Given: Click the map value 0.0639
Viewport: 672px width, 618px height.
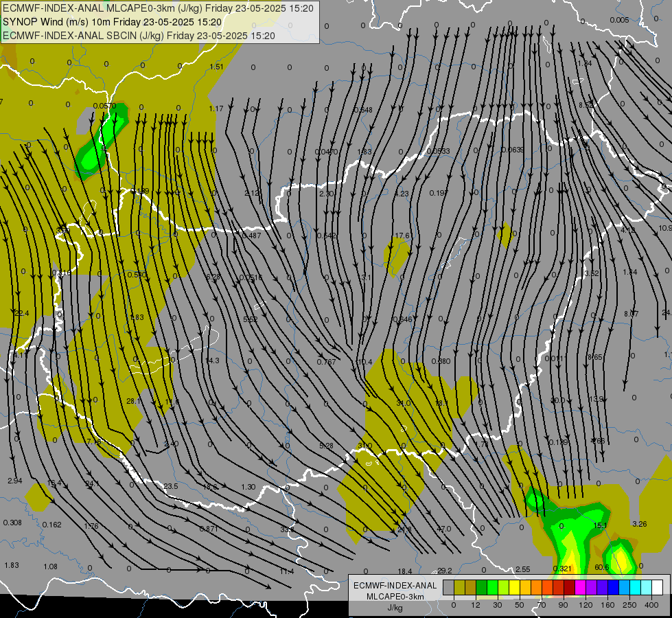Looking at the screenshot, I should [513, 150].
